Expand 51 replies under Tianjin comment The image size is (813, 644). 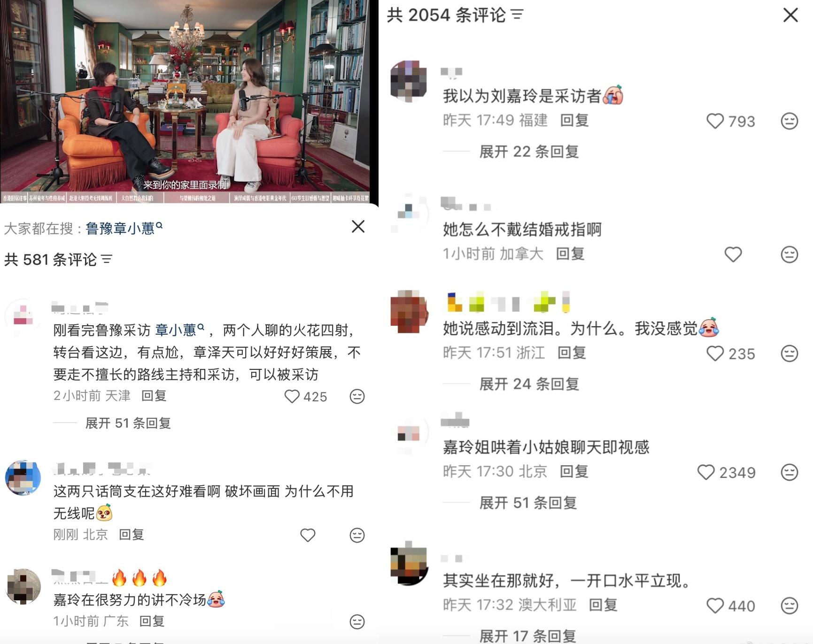[x=128, y=423]
